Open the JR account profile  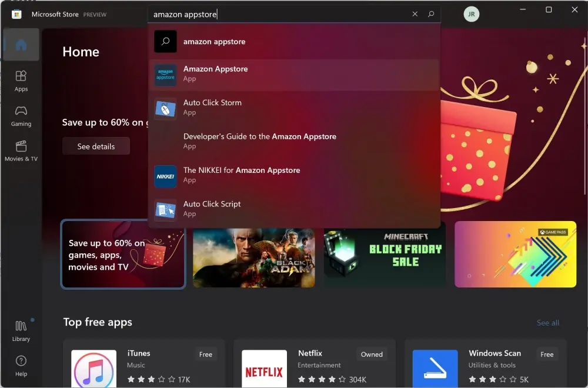point(472,14)
